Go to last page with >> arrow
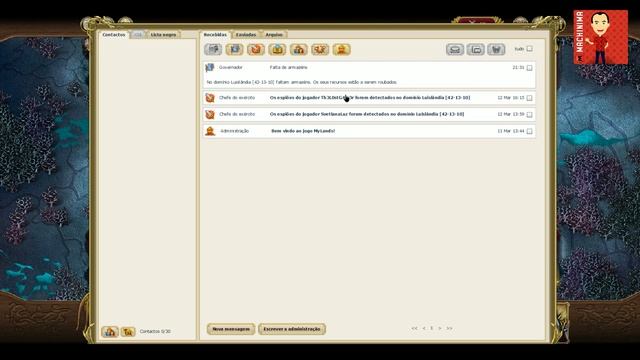Image resolution: width=640 pixels, height=360 pixels. click(449, 328)
